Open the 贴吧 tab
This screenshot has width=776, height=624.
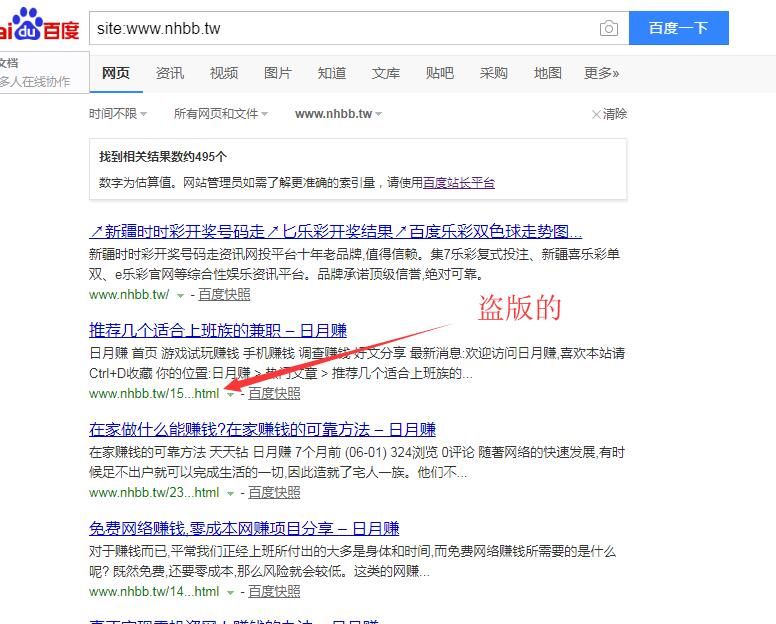tap(439, 73)
